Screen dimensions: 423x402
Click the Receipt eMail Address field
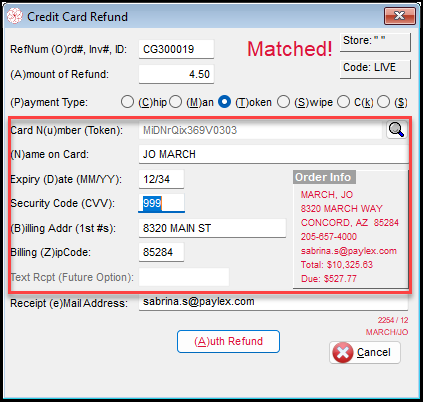tap(274, 302)
